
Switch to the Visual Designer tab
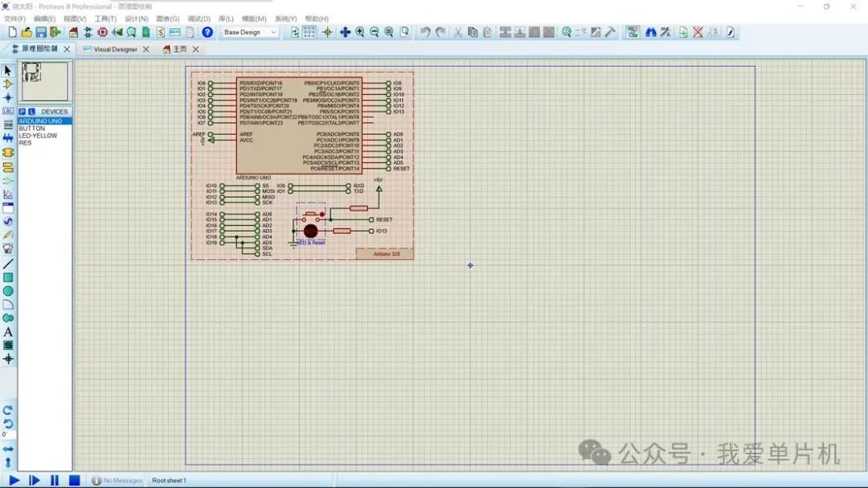point(115,49)
